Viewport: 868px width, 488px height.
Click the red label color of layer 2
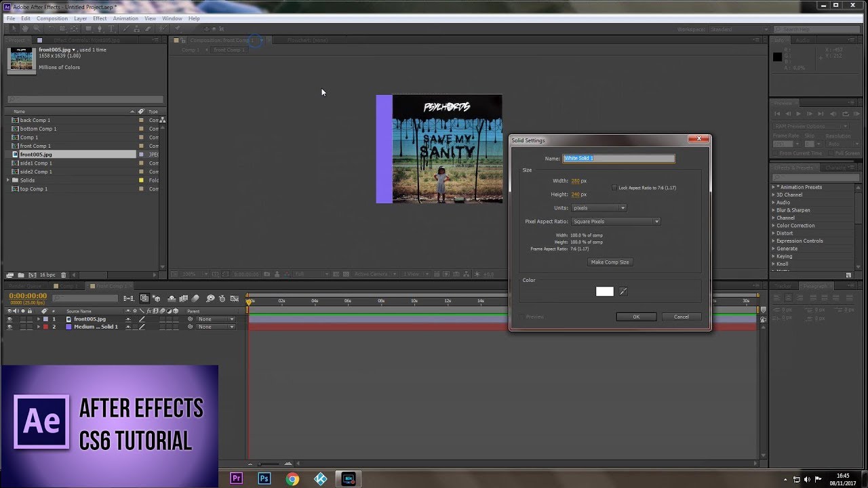click(x=45, y=327)
